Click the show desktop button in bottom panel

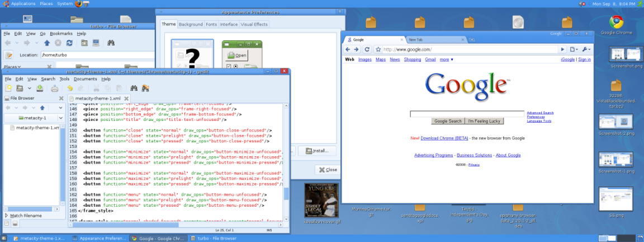(x=4, y=238)
